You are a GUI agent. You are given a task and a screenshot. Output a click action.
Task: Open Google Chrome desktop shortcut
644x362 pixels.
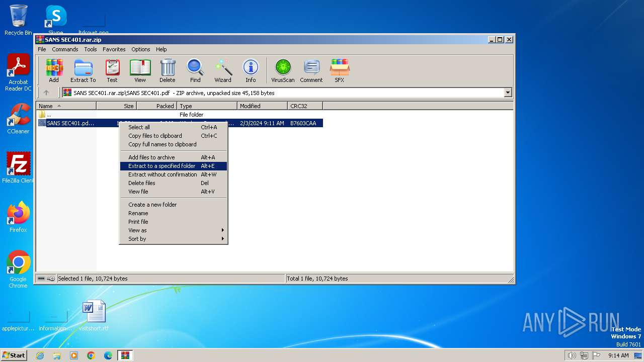tap(18, 269)
